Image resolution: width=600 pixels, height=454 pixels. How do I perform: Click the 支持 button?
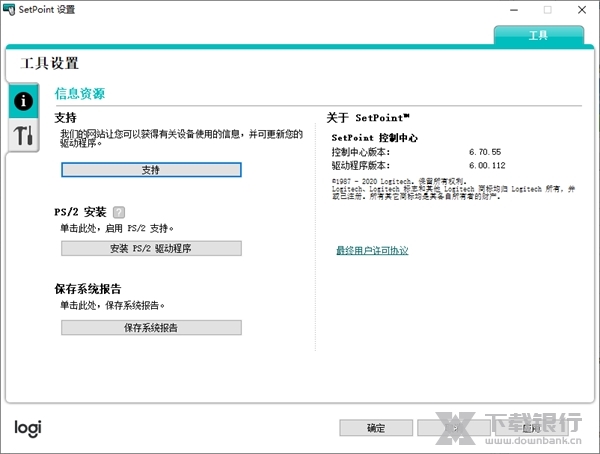[151, 170]
